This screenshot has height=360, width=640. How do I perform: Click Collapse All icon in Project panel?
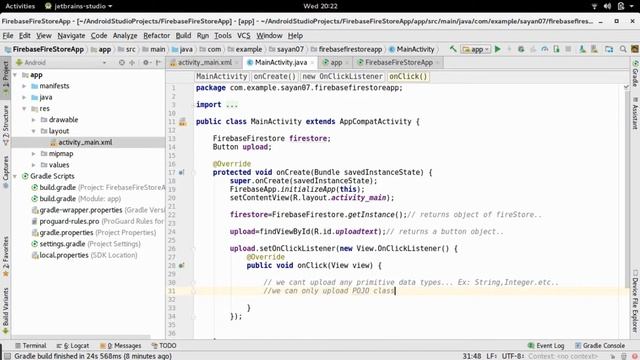click(132, 62)
